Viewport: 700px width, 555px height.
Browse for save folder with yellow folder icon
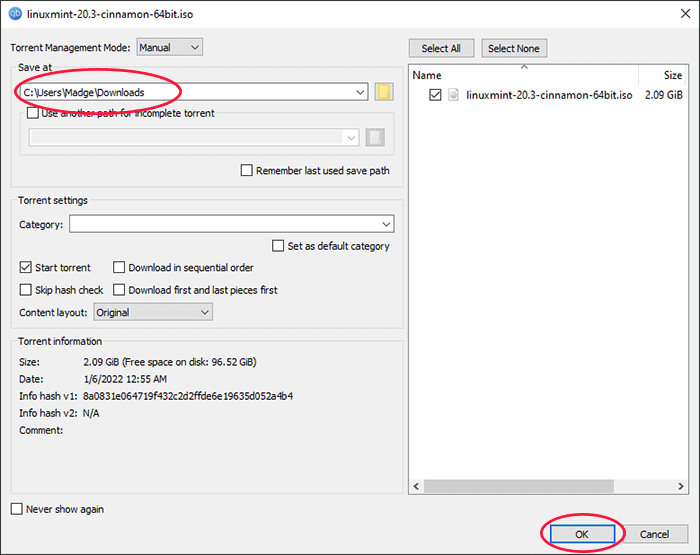click(x=383, y=92)
